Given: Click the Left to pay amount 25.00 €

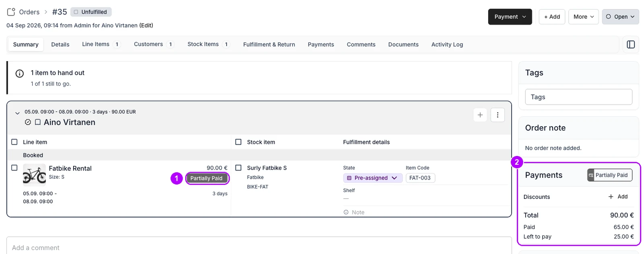Looking at the screenshot, I should click(623, 237).
